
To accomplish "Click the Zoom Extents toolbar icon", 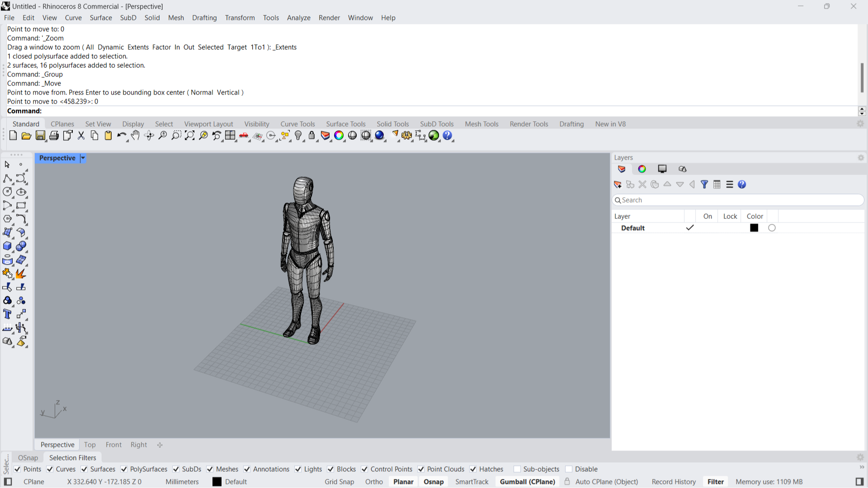I will (190, 136).
